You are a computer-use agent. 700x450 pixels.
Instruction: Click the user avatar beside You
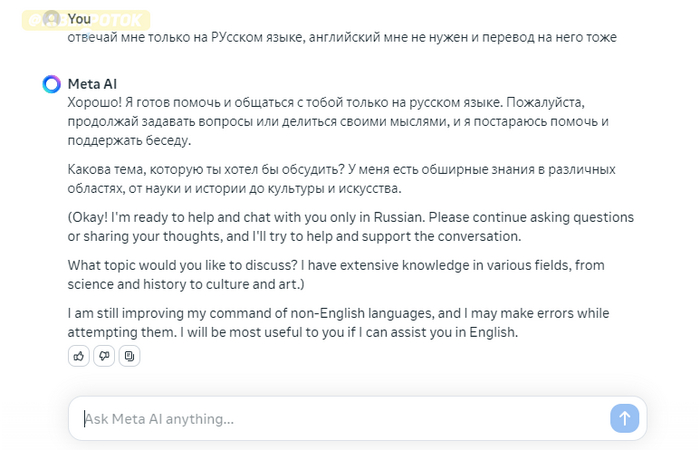[x=52, y=19]
